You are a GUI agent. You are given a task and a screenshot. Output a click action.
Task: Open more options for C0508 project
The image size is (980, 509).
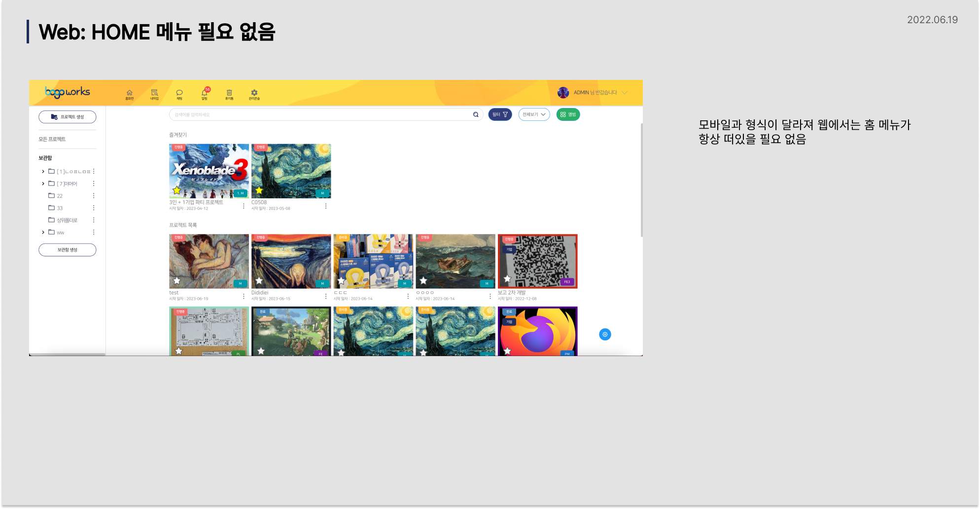tap(326, 206)
